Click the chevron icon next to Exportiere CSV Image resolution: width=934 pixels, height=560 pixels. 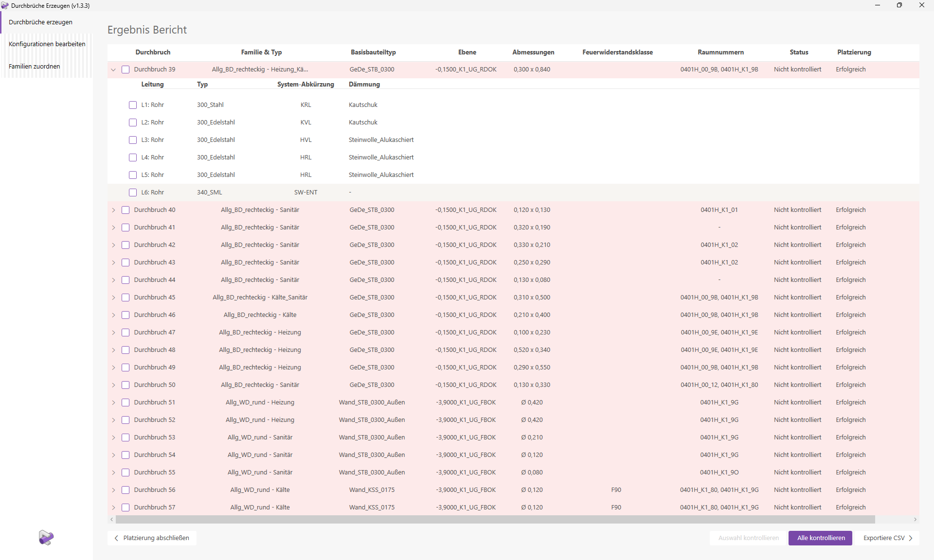[910, 538]
